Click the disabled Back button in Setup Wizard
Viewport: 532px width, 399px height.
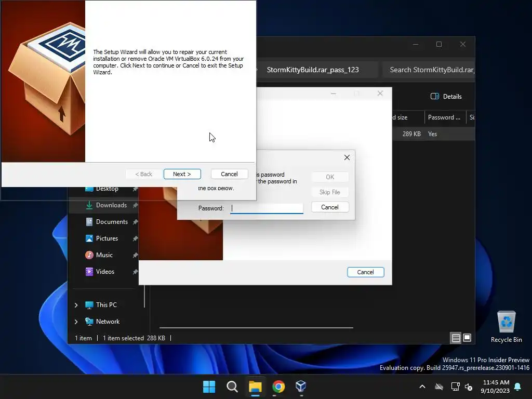(144, 174)
